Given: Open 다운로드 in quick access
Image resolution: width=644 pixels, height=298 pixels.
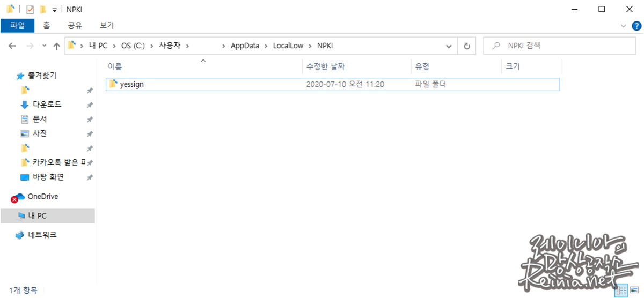Looking at the screenshot, I should [47, 105].
